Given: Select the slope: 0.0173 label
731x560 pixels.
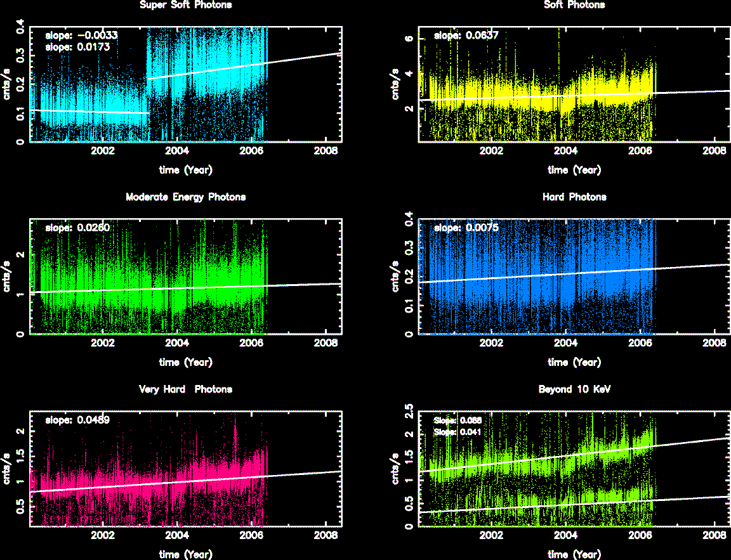Looking at the screenshot, I should coord(71,46).
